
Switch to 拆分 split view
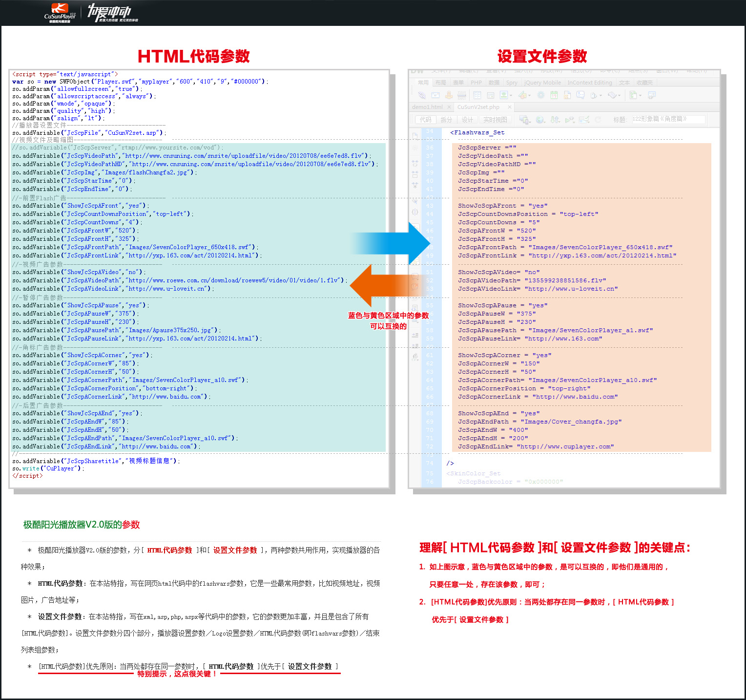pyautogui.click(x=446, y=120)
